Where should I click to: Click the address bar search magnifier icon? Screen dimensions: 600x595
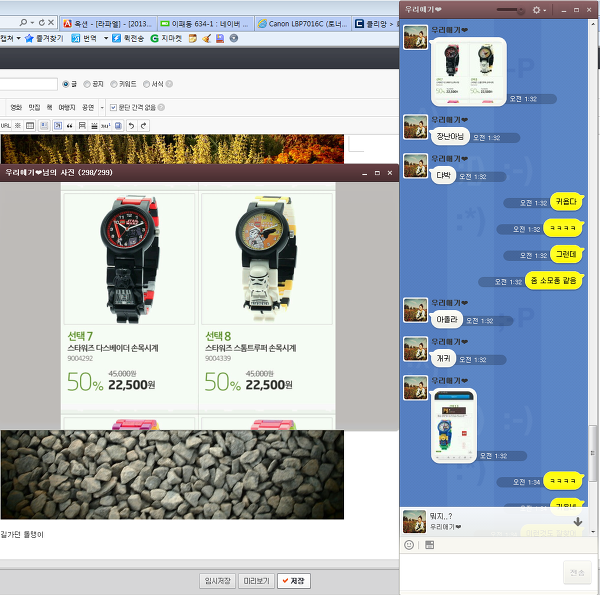pyautogui.click(x=23, y=23)
